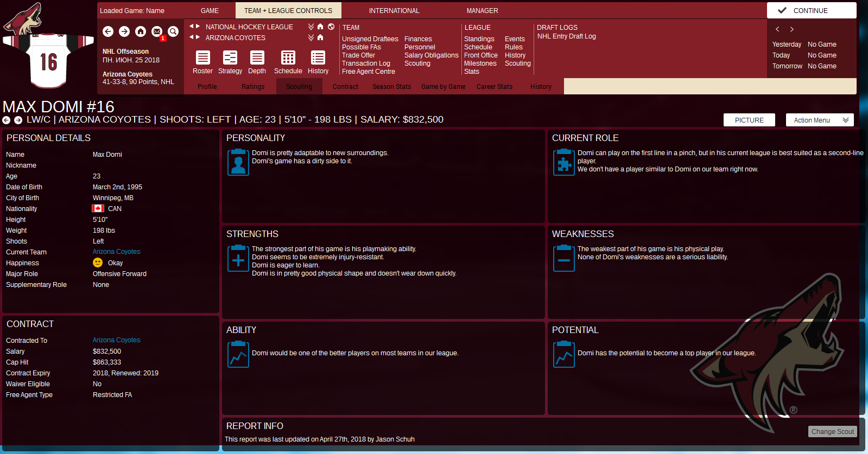Go to previous day in calendar panel
The height and width of the screenshot is (454, 868).
coord(777,29)
